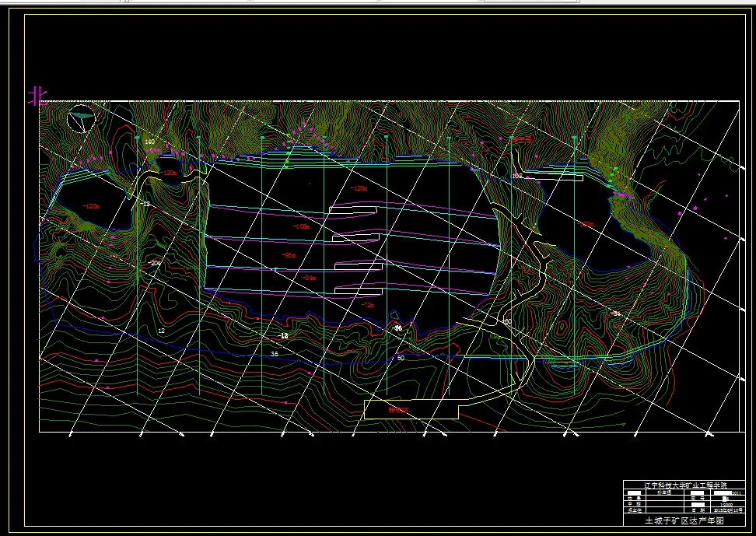Select the red label inside the yellow station outline
The width and height of the screenshot is (756, 536).
(399, 410)
